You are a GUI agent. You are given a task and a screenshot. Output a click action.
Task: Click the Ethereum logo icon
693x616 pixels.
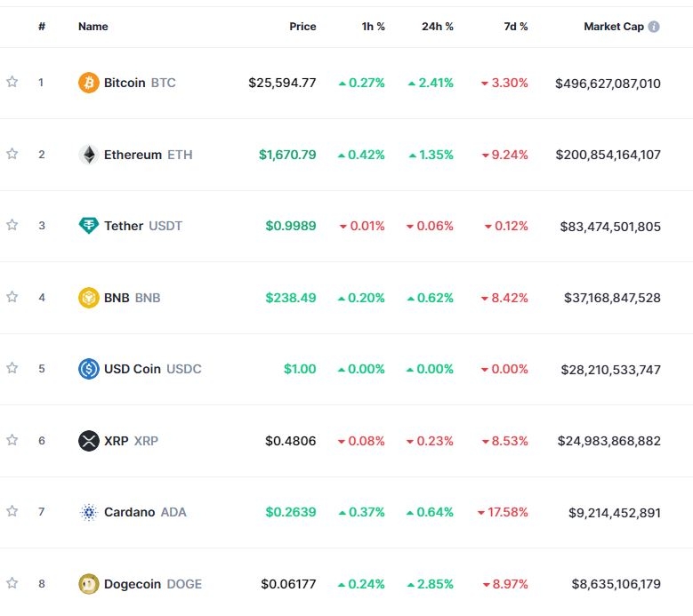[x=88, y=155]
